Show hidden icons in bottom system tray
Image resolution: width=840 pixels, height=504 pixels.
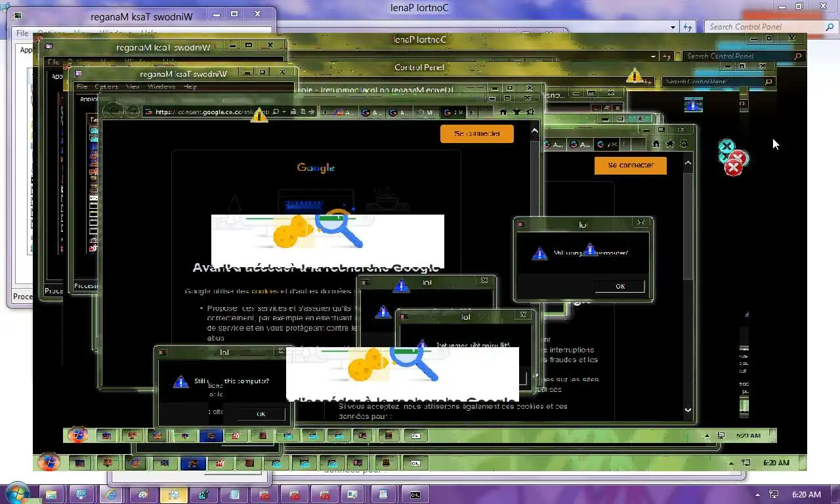pos(759,494)
